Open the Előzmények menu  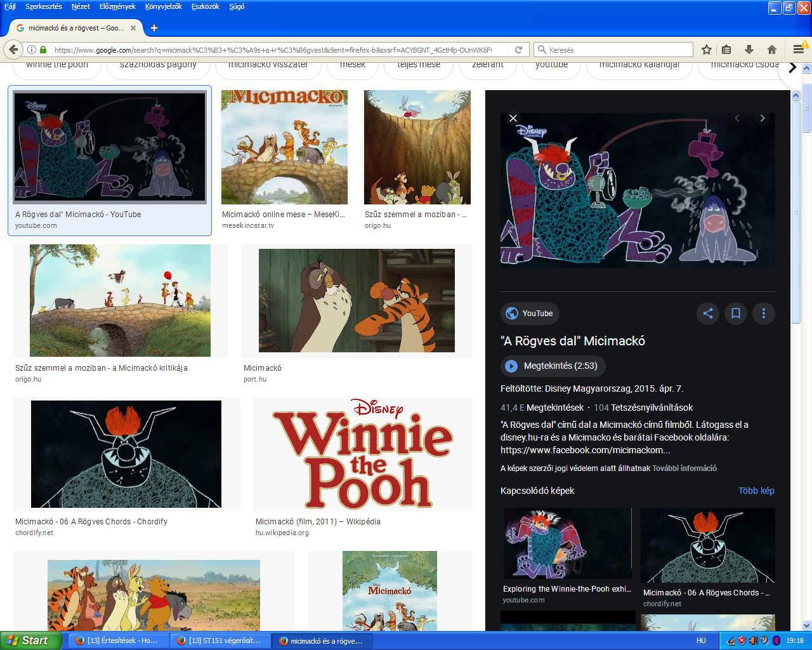[x=117, y=6]
